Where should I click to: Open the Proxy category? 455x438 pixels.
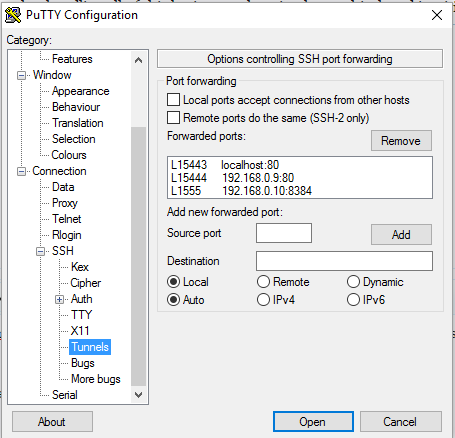tap(65, 203)
